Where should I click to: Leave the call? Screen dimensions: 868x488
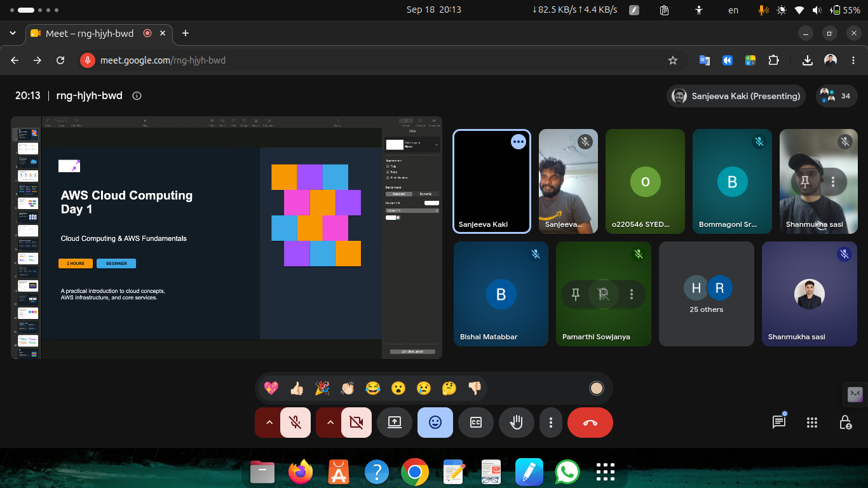(590, 423)
